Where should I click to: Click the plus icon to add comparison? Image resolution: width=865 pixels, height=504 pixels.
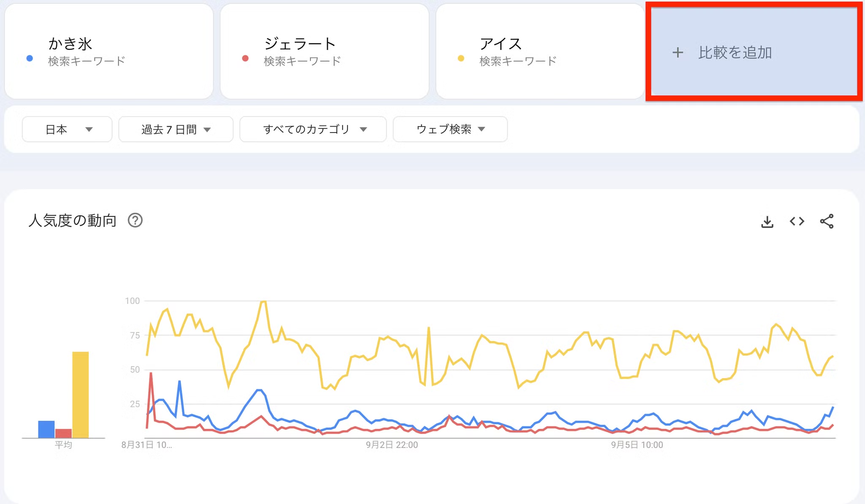point(678,52)
